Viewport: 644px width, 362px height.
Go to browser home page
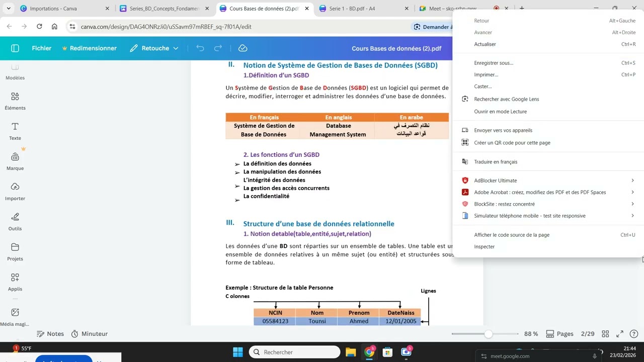[x=54, y=27]
